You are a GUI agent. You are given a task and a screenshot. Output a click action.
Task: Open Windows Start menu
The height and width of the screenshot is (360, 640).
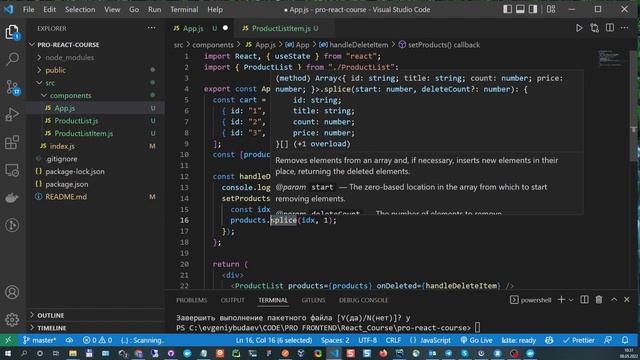pos(8,353)
